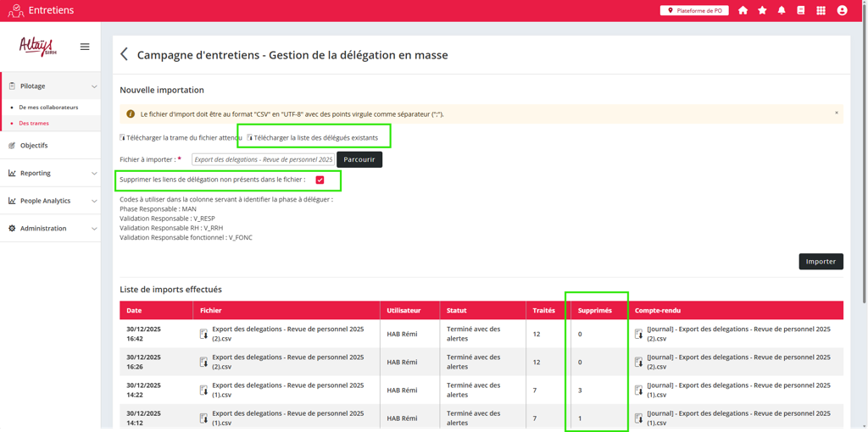
Task: Open the Objectifs menu item
Action: click(34, 146)
